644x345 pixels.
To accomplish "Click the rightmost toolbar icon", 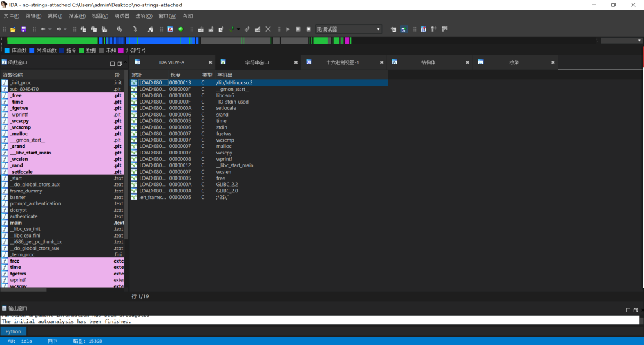I will tap(444, 29).
